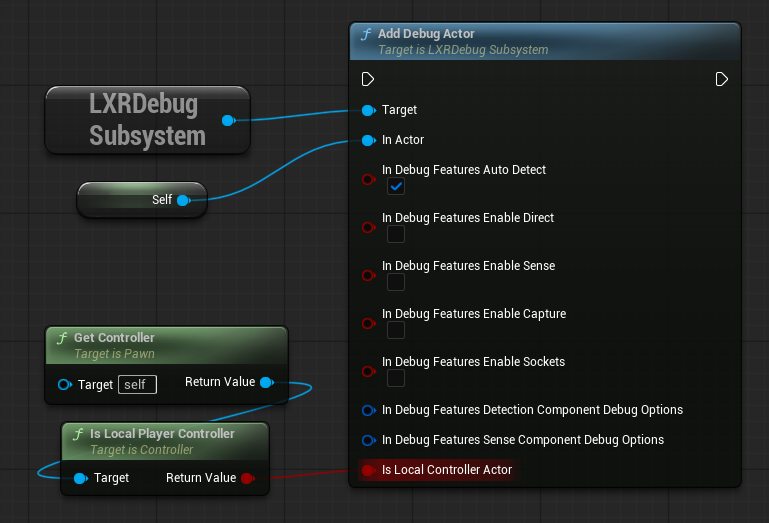Click the In Debug Features Auto Detect pin

point(369,180)
